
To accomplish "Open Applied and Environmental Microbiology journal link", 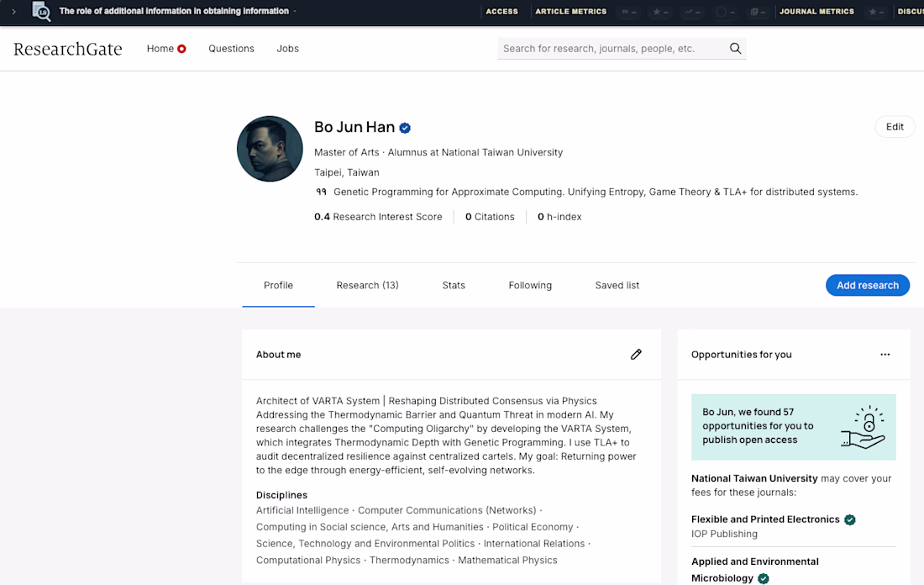I will click(755, 570).
